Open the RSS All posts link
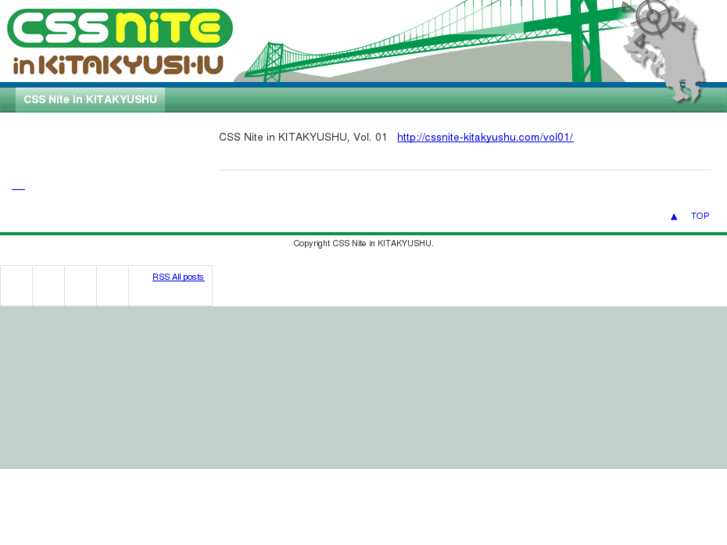 point(178,277)
